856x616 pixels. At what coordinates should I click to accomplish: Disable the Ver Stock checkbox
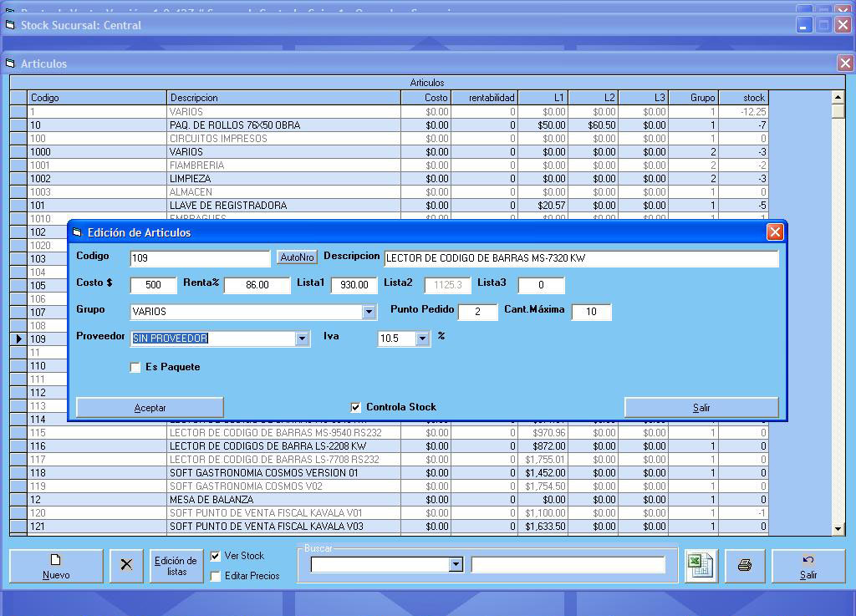tap(216, 556)
